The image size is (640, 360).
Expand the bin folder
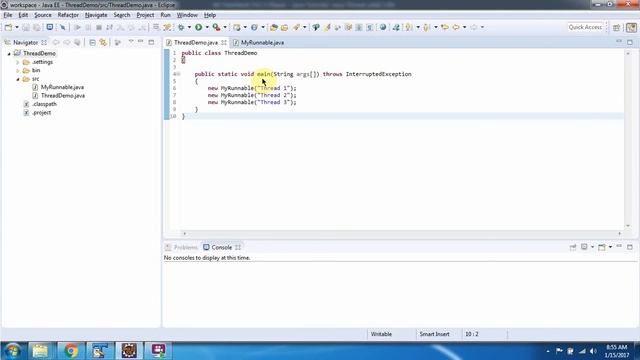tap(18, 71)
